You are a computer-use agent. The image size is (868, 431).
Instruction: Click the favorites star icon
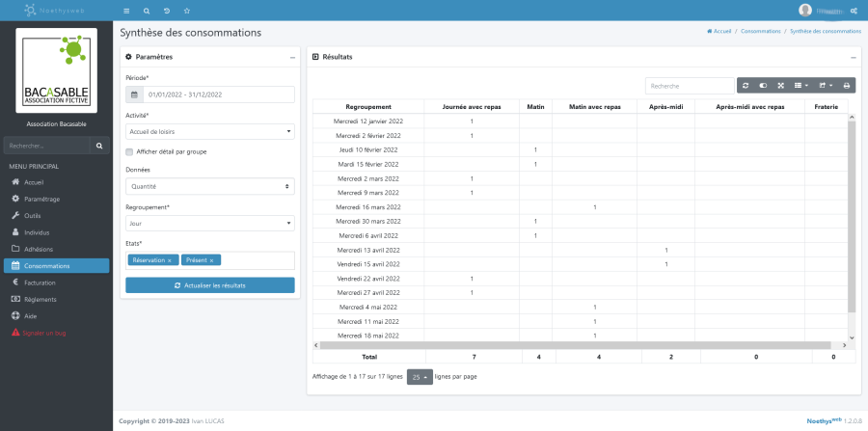click(186, 10)
